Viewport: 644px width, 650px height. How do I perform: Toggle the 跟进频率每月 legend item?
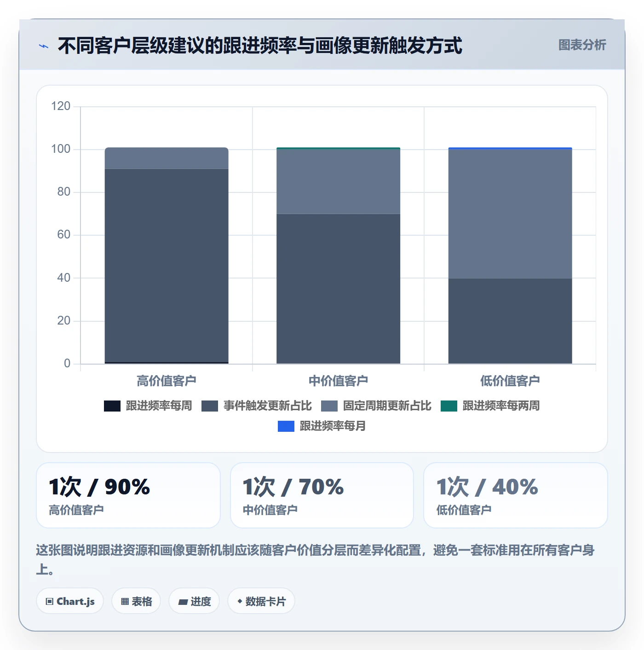[322, 426]
